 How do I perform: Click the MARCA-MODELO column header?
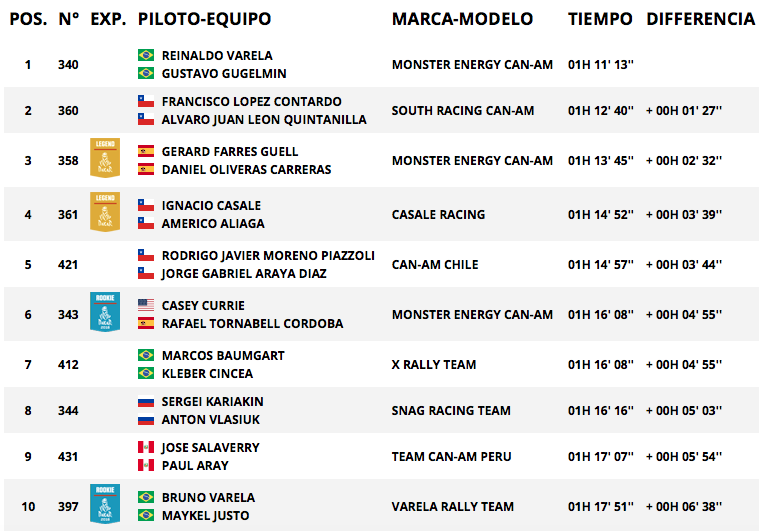(462, 19)
